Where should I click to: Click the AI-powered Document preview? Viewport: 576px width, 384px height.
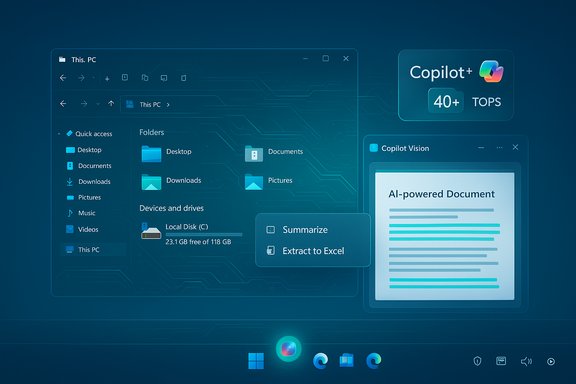point(444,236)
